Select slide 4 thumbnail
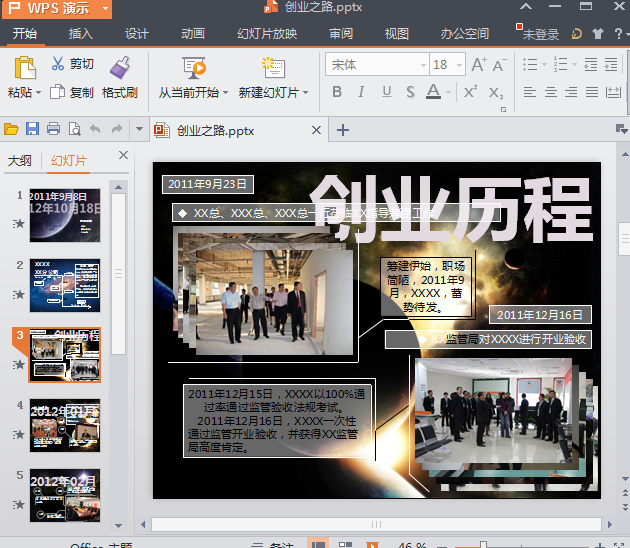630x548 pixels. (65, 425)
